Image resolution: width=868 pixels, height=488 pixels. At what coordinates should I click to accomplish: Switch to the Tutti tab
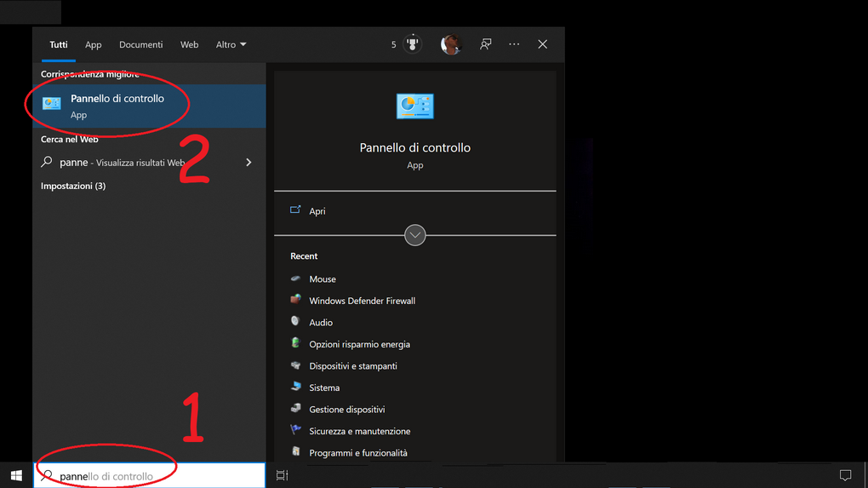pyautogui.click(x=59, y=44)
